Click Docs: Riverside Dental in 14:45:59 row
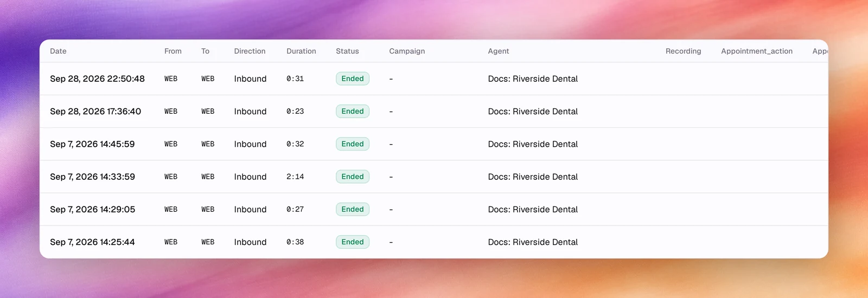The width and height of the screenshot is (868, 298). [533, 144]
